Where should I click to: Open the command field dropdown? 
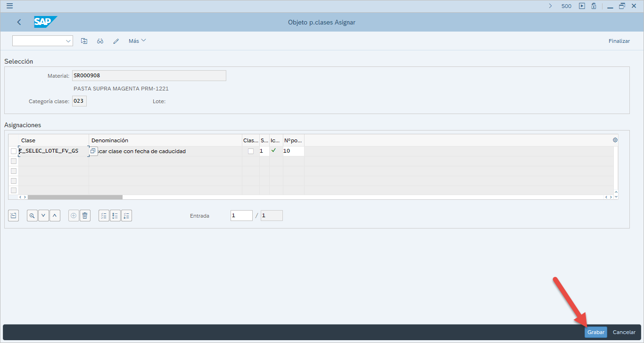[x=68, y=41]
